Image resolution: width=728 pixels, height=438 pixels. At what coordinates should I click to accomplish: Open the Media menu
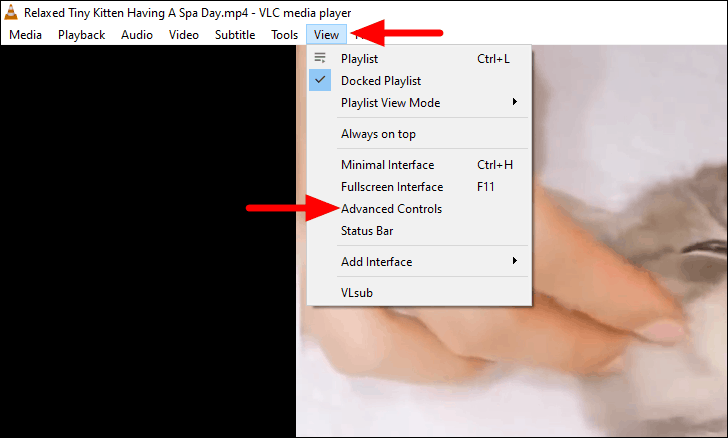point(26,35)
